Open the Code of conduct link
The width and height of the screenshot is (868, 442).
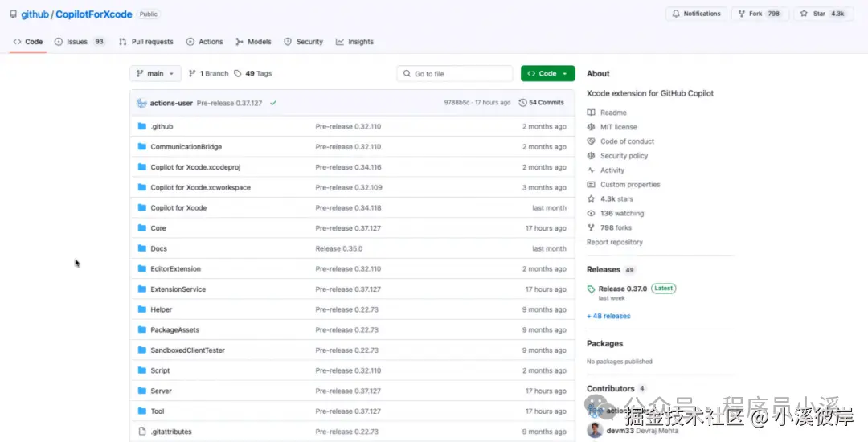click(627, 141)
